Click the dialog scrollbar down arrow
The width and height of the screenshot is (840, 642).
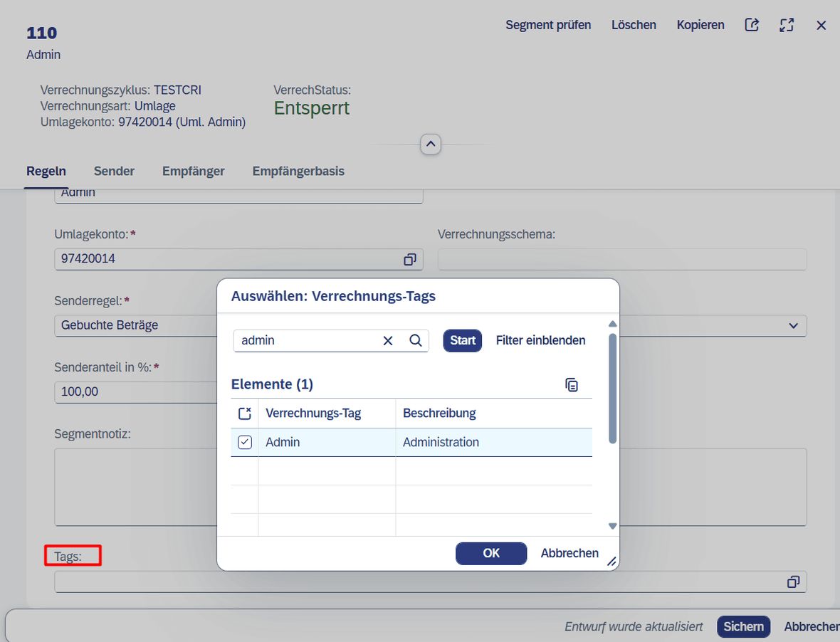613,527
